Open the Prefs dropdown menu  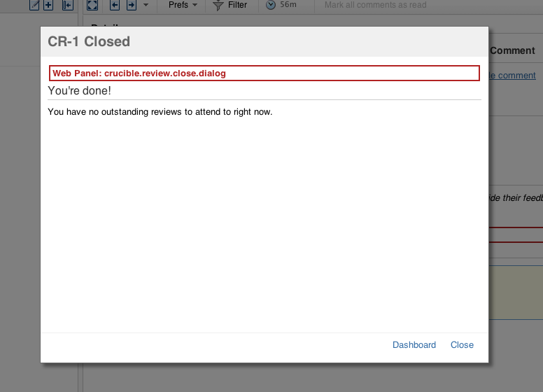click(x=183, y=5)
